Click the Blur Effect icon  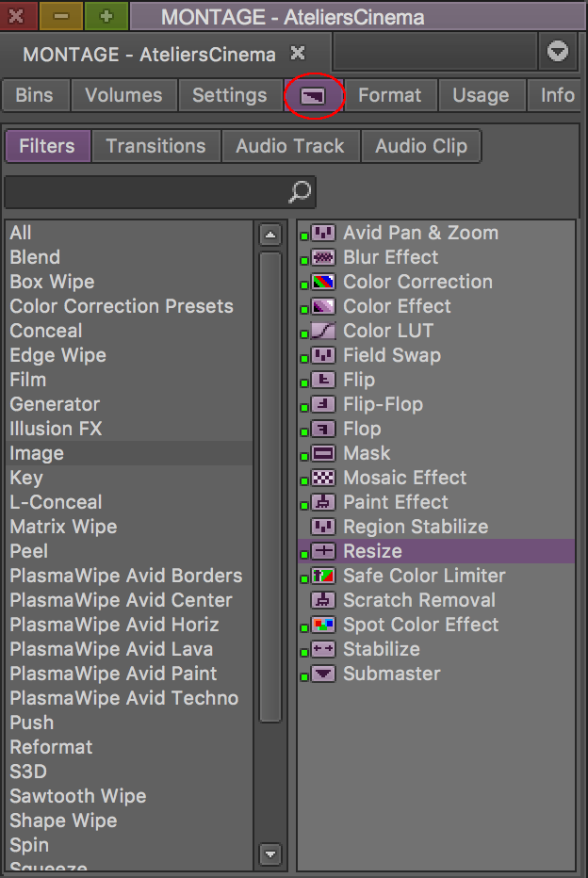point(323,257)
